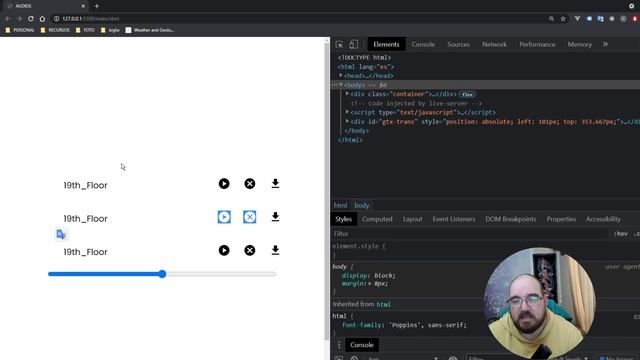The width and height of the screenshot is (640, 360).
Task: Select the Styles pane tab
Action: click(344, 219)
